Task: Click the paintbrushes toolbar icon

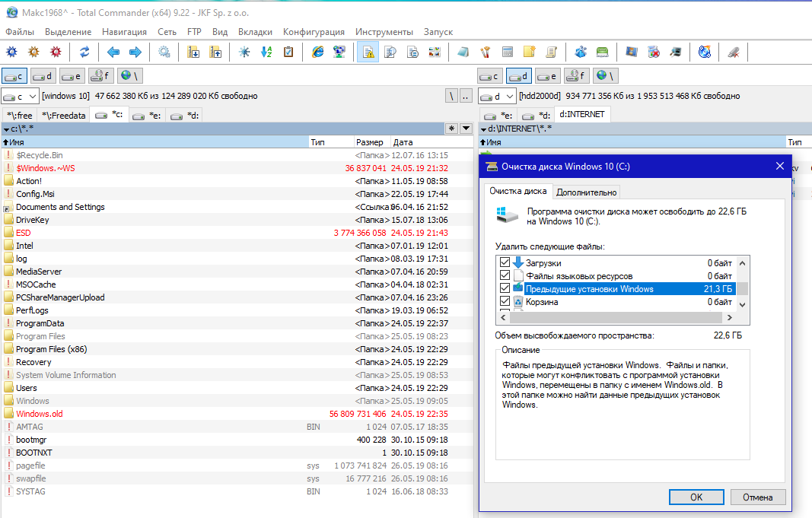Action: pos(485,52)
